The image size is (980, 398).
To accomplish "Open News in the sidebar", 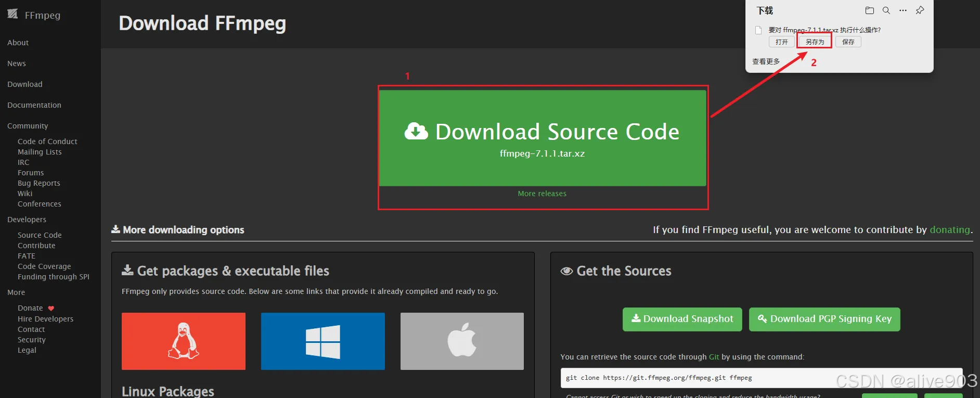I will click(x=17, y=63).
